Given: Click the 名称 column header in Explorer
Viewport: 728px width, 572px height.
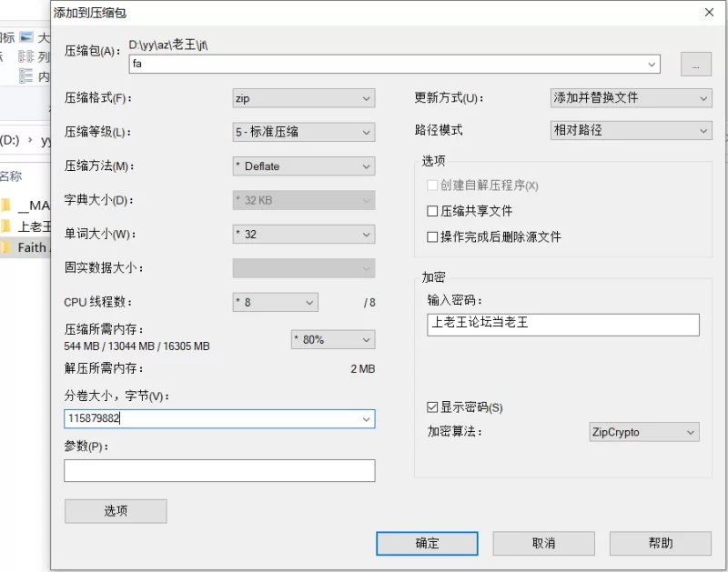Looking at the screenshot, I should pyautogui.click(x=11, y=176).
